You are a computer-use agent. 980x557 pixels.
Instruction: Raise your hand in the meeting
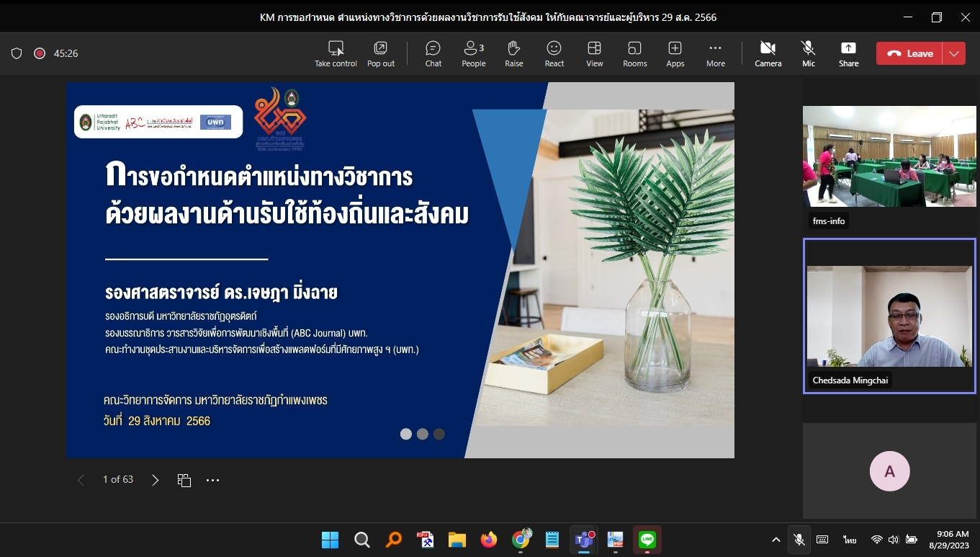tap(513, 53)
